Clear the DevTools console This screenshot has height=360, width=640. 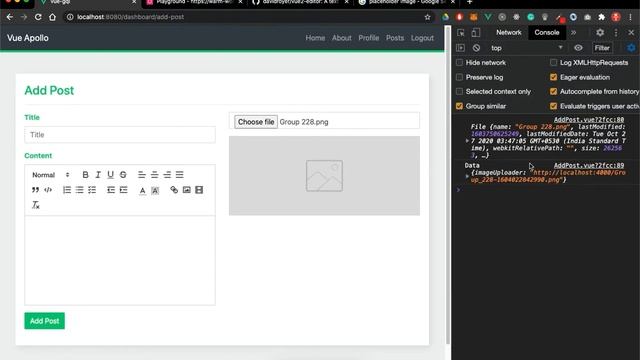(476, 48)
